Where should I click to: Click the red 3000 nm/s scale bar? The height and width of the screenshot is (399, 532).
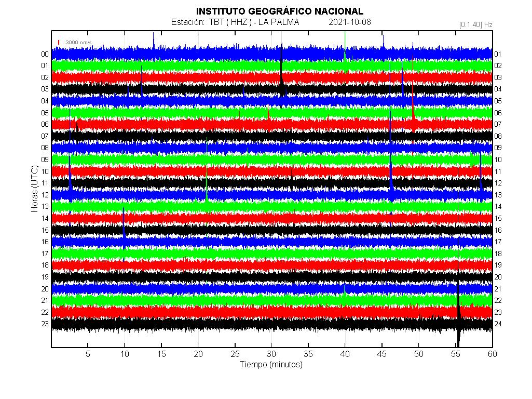[59, 42]
